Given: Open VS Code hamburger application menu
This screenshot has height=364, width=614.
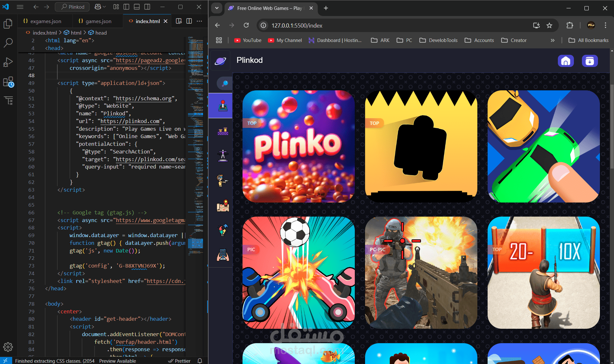Looking at the screenshot, I should [20, 7].
